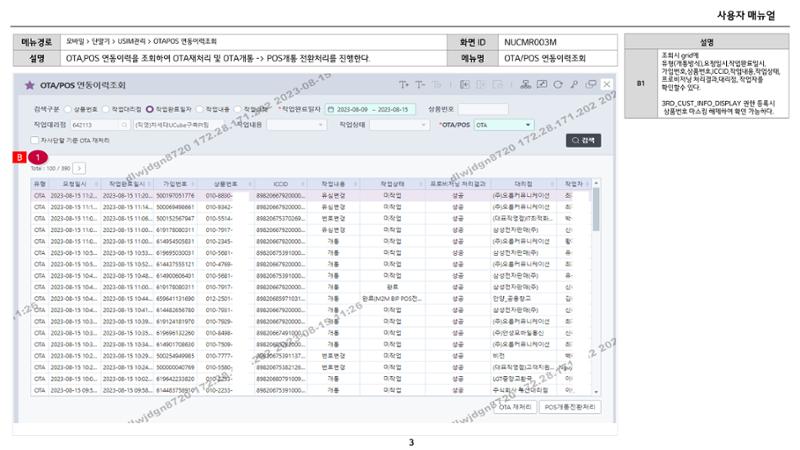The height and width of the screenshot is (450, 800).
Task: Increase font size with the T+ icon
Action: pyautogui.click(x=404, y=85)
